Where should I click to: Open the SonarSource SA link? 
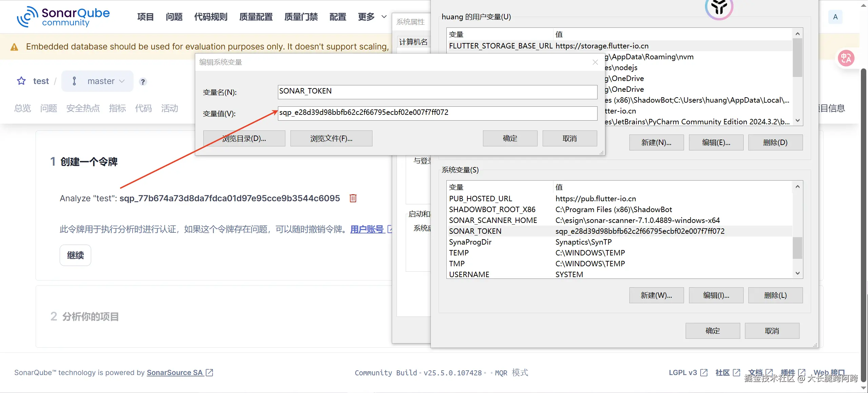[x=175, y=372]
